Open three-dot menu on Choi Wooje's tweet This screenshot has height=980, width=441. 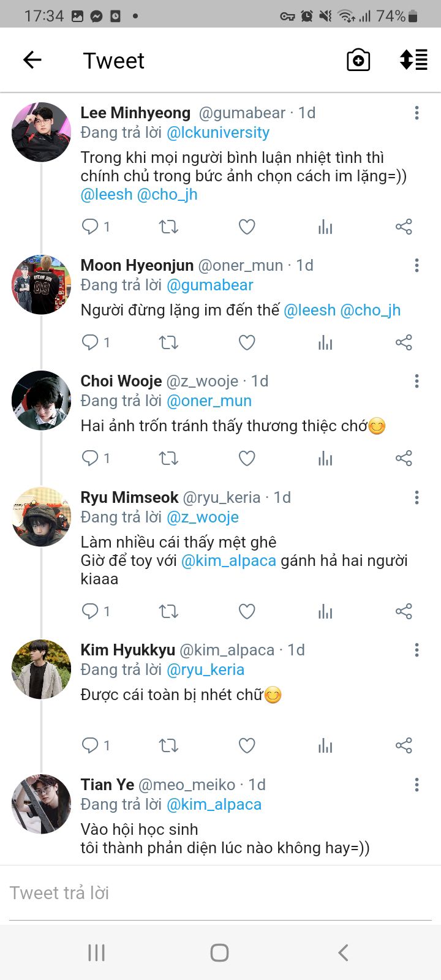click(x=417, y=381)
